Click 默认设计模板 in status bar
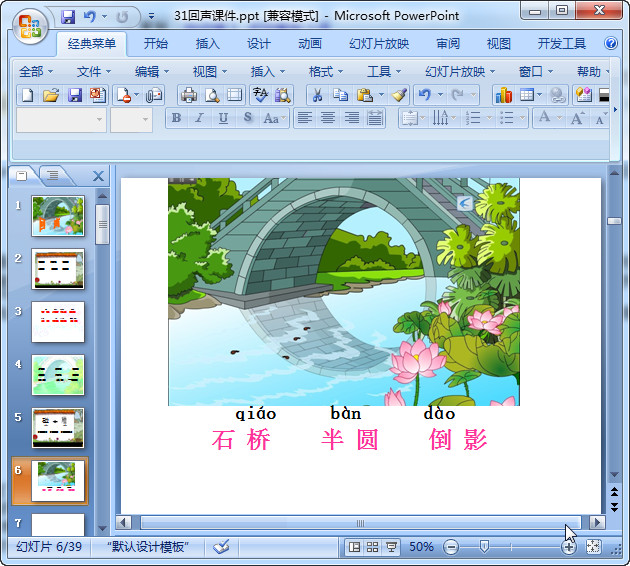630x566 pixels. 148,547
